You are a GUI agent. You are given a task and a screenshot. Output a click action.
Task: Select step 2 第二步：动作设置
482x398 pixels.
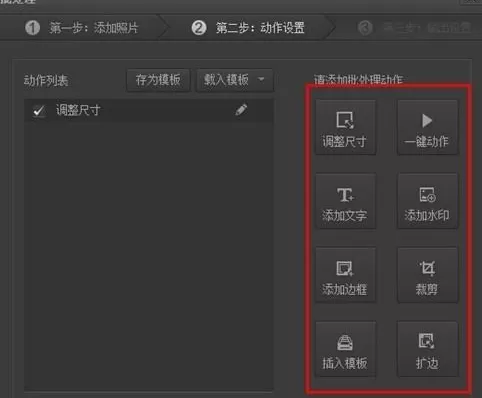pyautogui.click(x=248, y=28)
